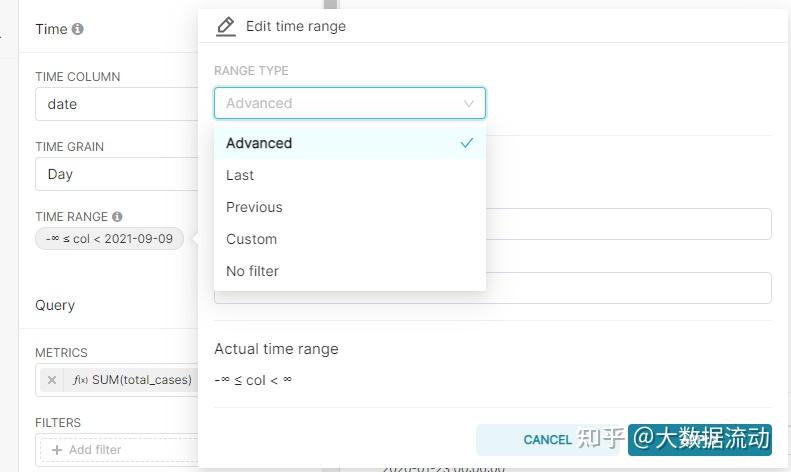Click the CANCEL button
This screenshot has height=472, width=791.
547,439
